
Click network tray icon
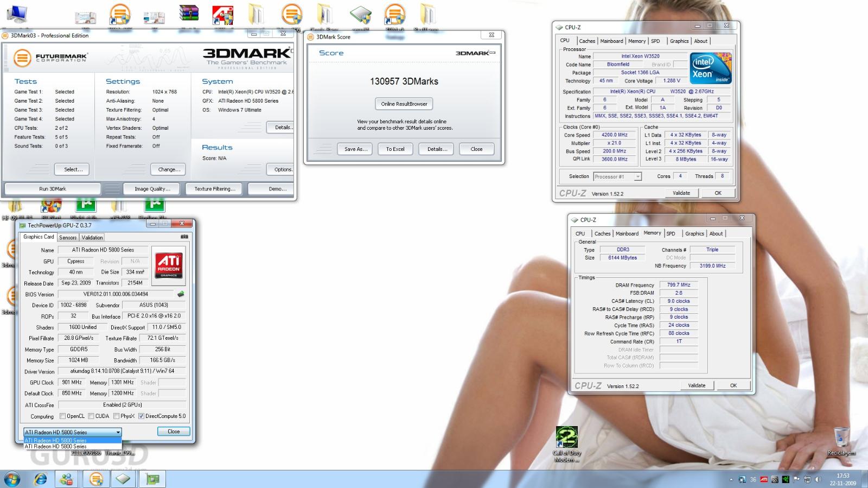(807, 479)
